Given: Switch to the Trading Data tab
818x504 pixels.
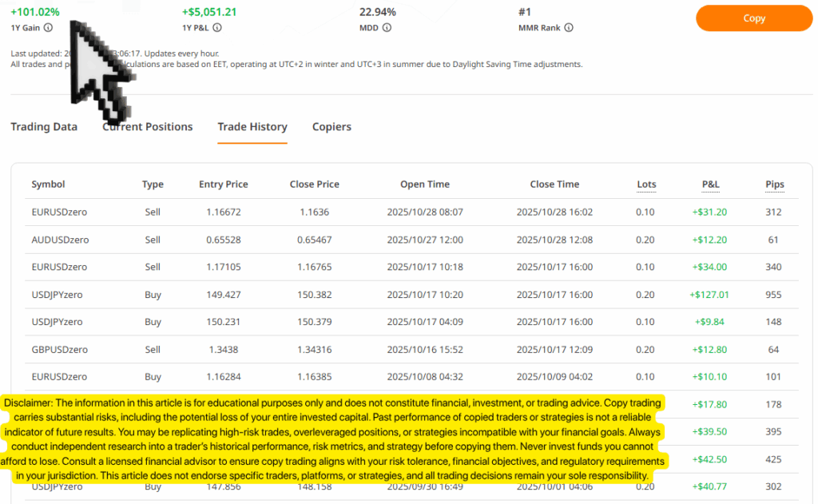Looking at the screenshot, I should point(44,127).
